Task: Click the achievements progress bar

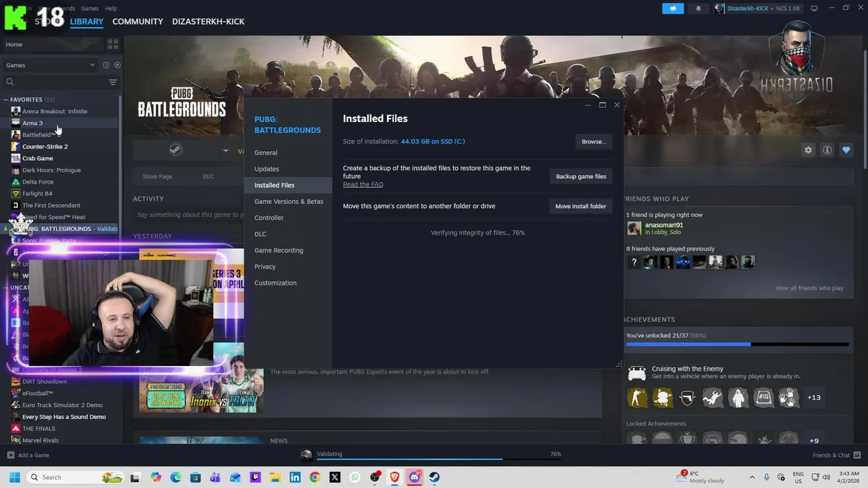Action: (737, 344)
